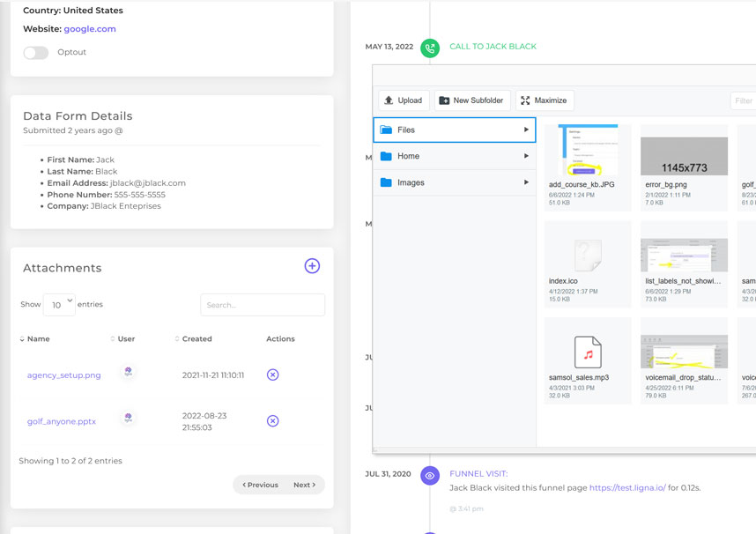Open the google.com website link

click(90, 29)
